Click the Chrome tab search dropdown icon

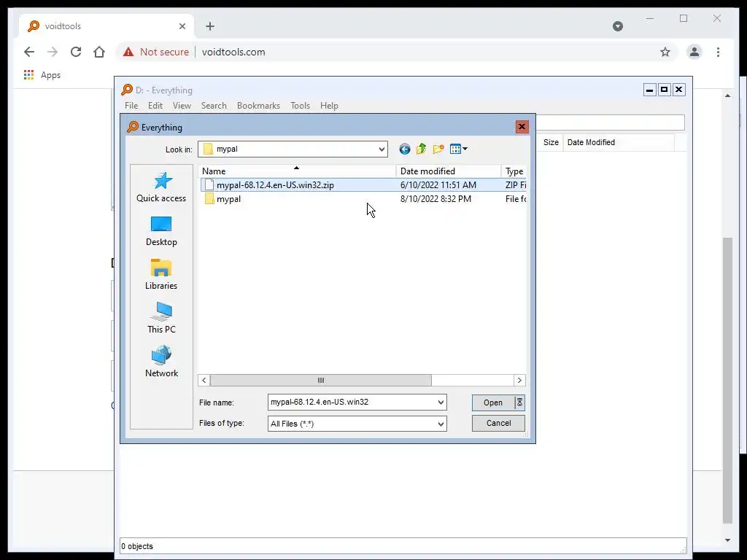click(x=618, y=26)
